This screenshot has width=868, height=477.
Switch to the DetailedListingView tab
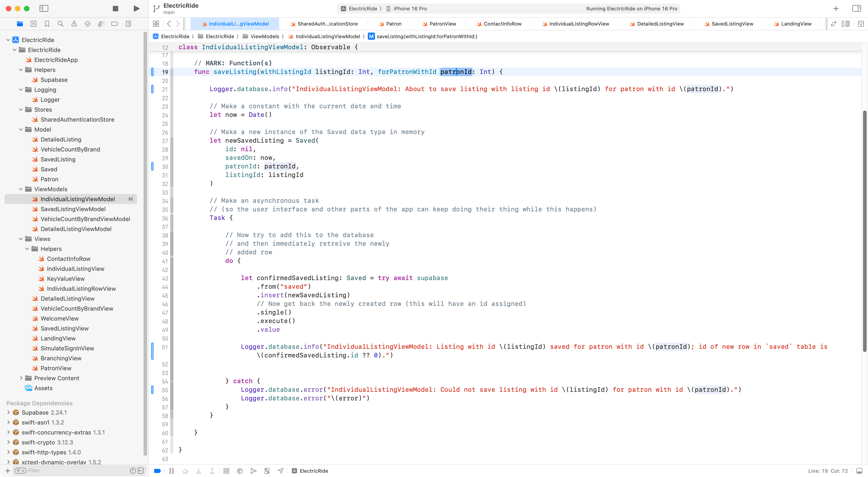(660, 24)
